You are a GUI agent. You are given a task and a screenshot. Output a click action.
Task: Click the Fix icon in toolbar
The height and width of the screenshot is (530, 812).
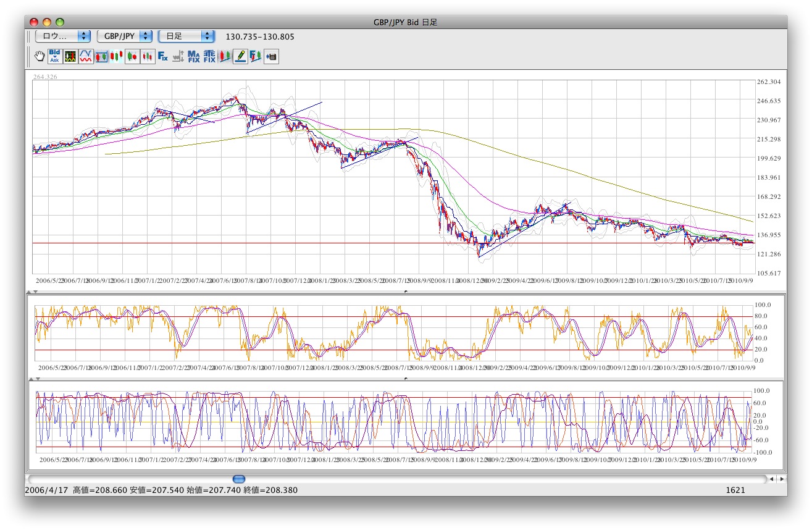[163, 57]
